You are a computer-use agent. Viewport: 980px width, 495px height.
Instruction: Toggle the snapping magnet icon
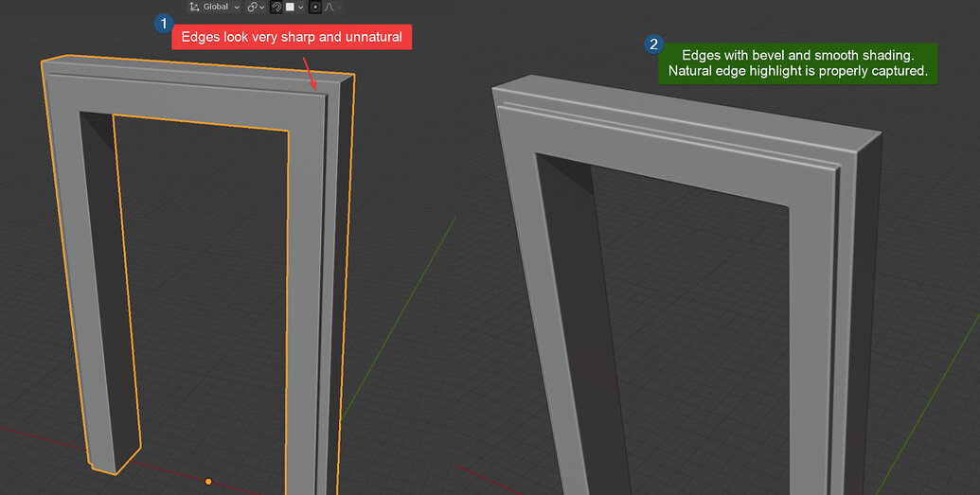point(276,7)
